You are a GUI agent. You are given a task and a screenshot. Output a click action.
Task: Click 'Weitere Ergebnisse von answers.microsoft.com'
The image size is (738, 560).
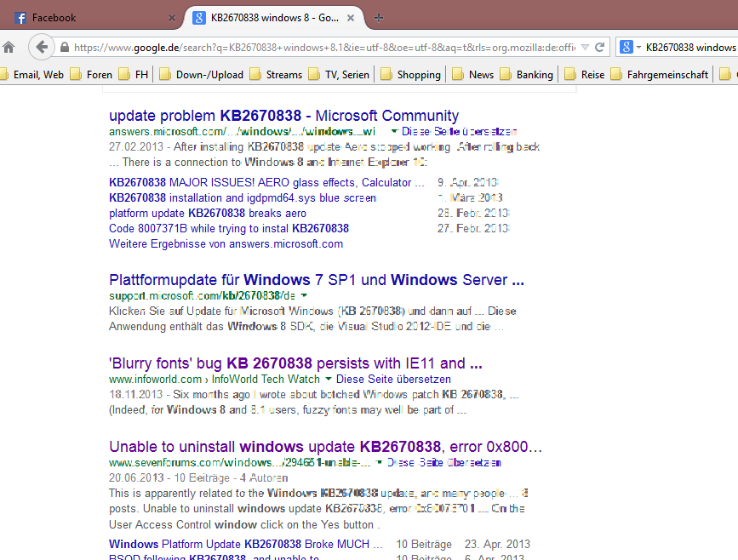pyautogui.click(x=226, y=243)
